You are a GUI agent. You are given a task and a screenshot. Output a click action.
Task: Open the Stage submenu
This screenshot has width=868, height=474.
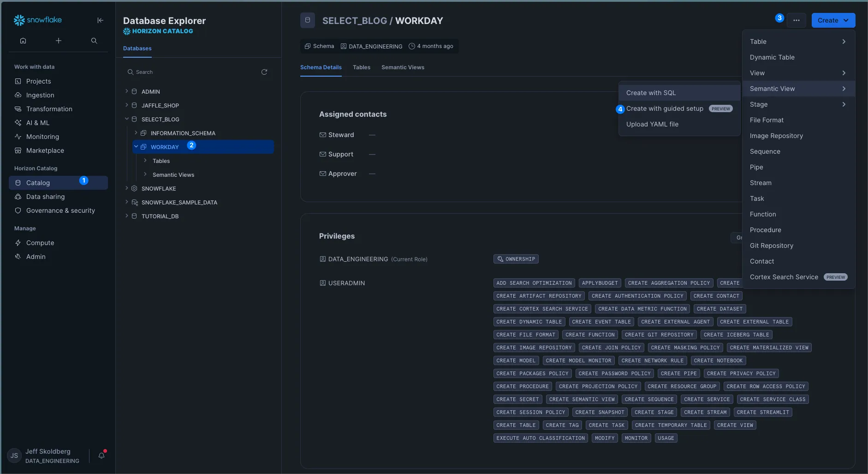pyautogui.click(x=798, y=104)
